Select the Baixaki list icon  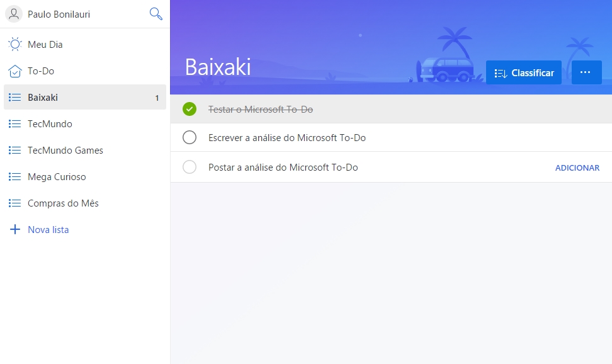15,97
